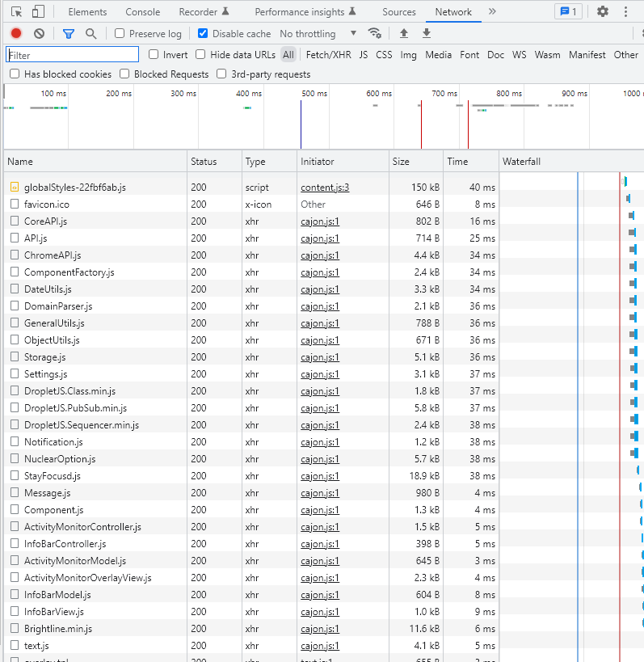Filter requests by Wasm type
Screen dimensions: 644x662
pos(547,55)
